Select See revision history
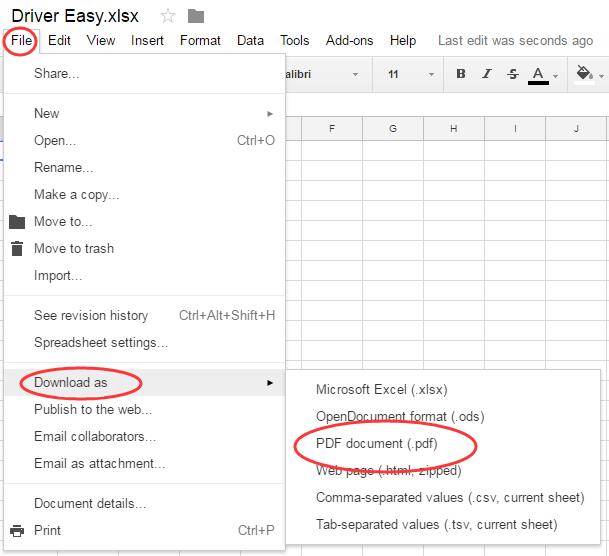The image size is (609, 556). point(90,315)
